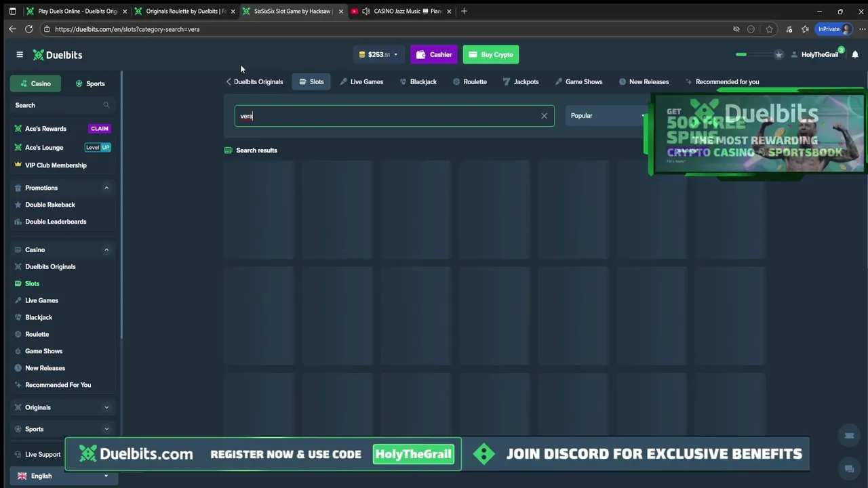868x488 pixels.
Task: Click Buy Crypto button
Action: [491, 55]
